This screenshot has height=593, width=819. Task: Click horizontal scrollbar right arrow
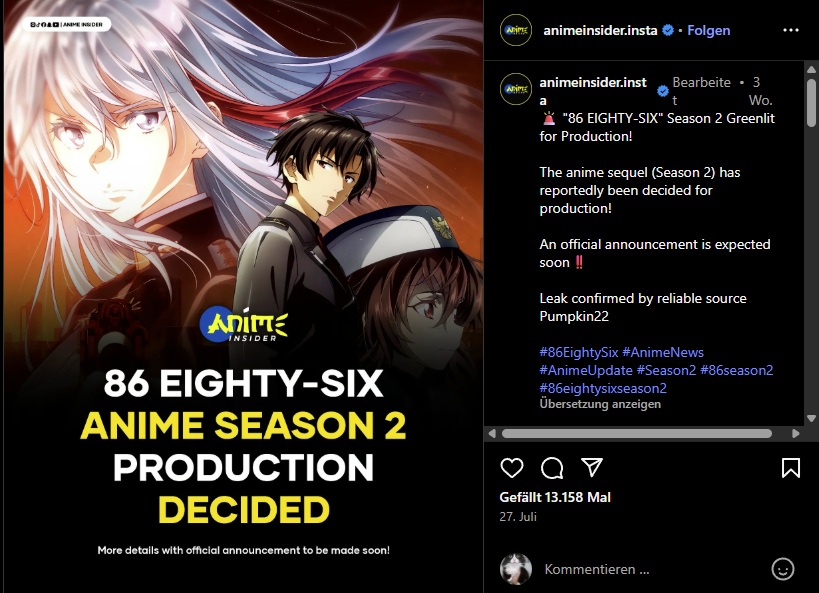tap(795, 433)
